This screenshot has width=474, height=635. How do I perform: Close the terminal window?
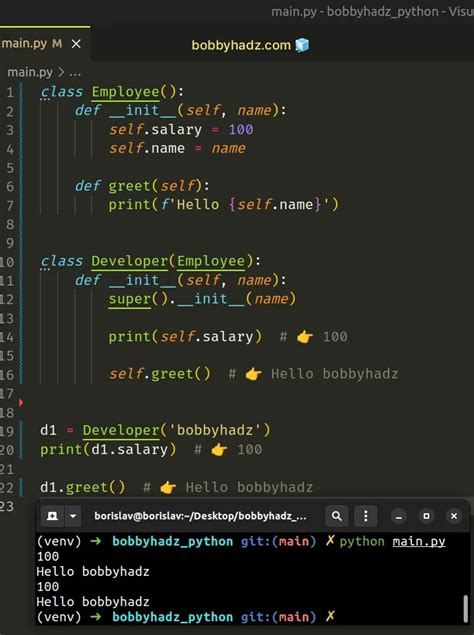point(454,516)
